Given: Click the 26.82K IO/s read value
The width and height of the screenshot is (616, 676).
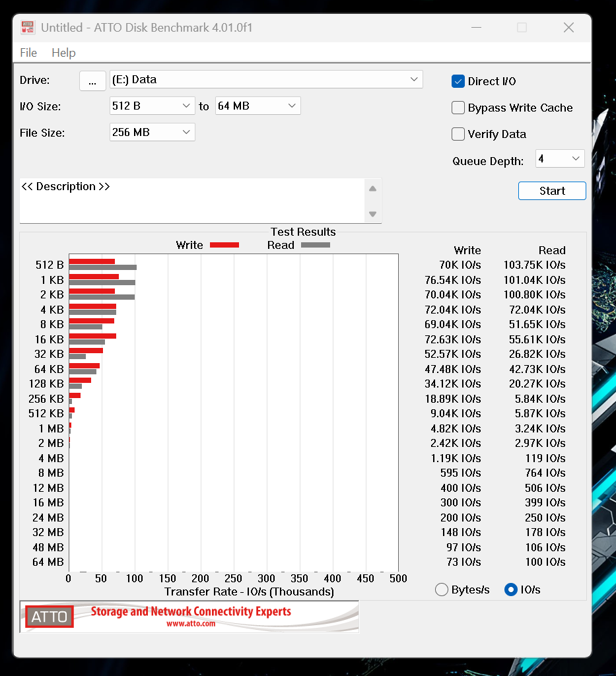Looking at the screenshot, I should (x=537, y=354).
